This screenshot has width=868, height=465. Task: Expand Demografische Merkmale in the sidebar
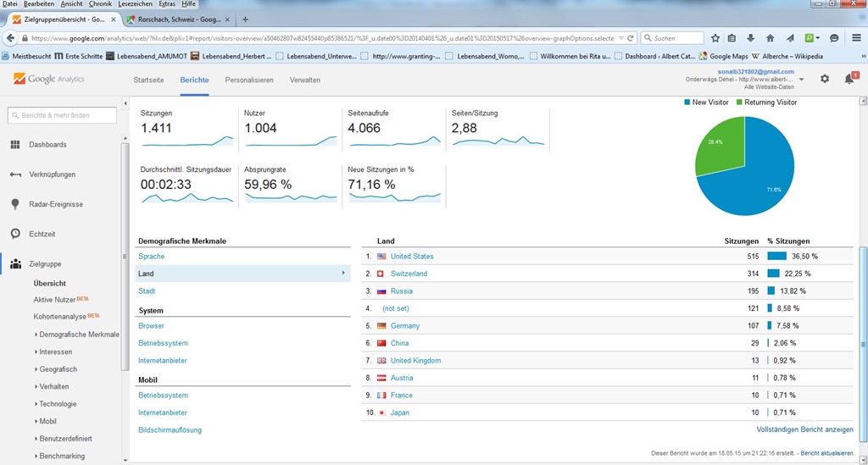(78, 335)
